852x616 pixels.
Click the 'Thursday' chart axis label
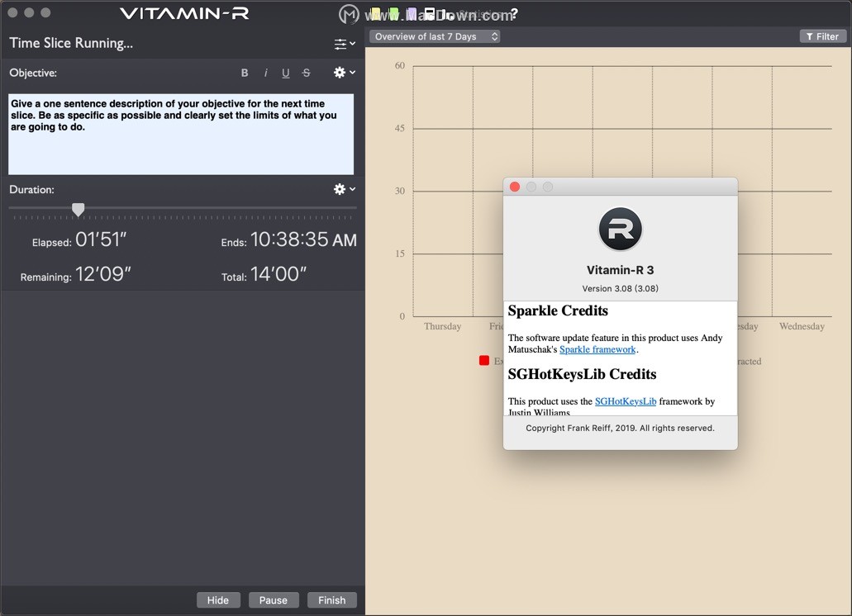coord(442,326)
